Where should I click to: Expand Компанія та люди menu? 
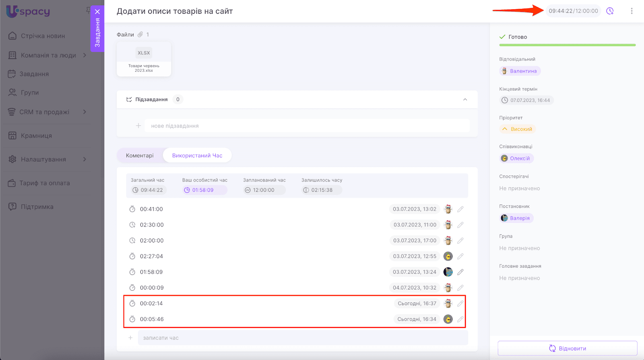[85, 55]
